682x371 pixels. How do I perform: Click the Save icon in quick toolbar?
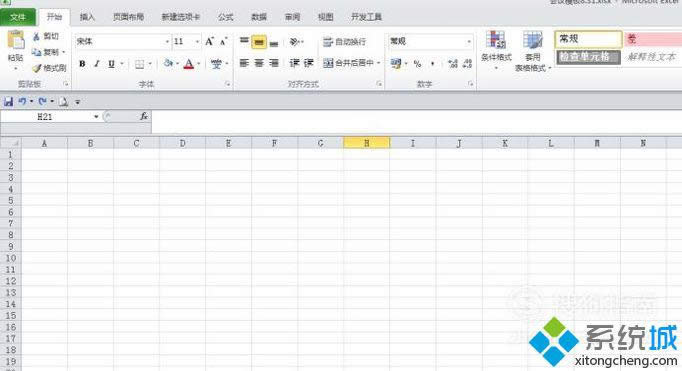(x=8, y=102)
